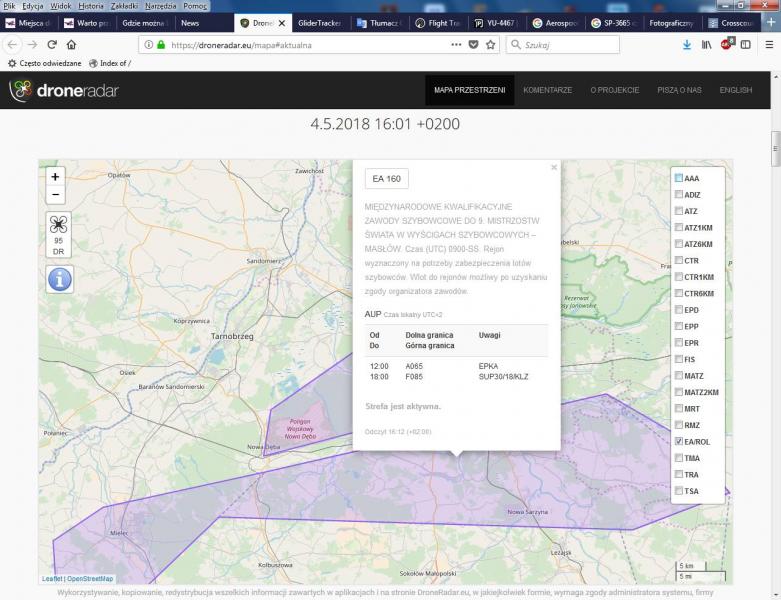This screenshot has width=781, height=600.
Task: Enable the CTR layer checkbox
Action: coord(679,261)
